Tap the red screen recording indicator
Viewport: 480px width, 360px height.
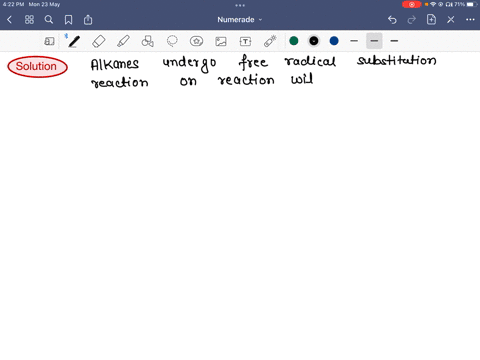tap(412, 4)
